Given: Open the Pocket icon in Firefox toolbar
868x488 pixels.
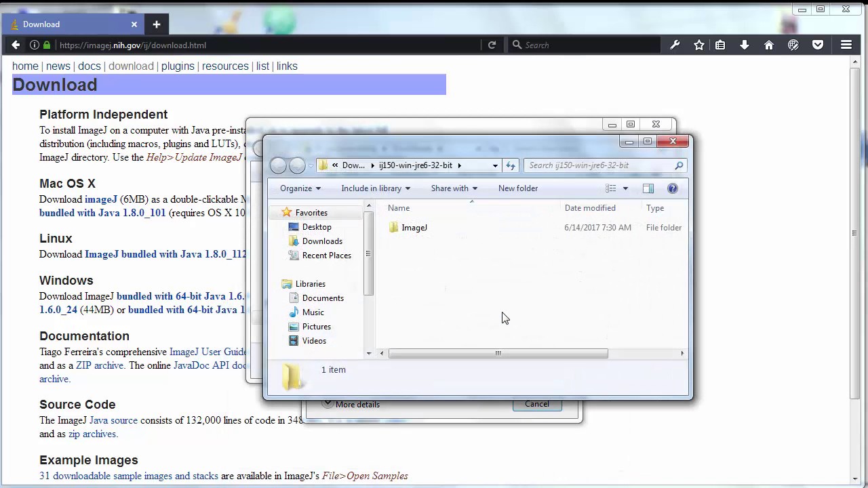Looking at the screenshot, I should tap(818, 45).
